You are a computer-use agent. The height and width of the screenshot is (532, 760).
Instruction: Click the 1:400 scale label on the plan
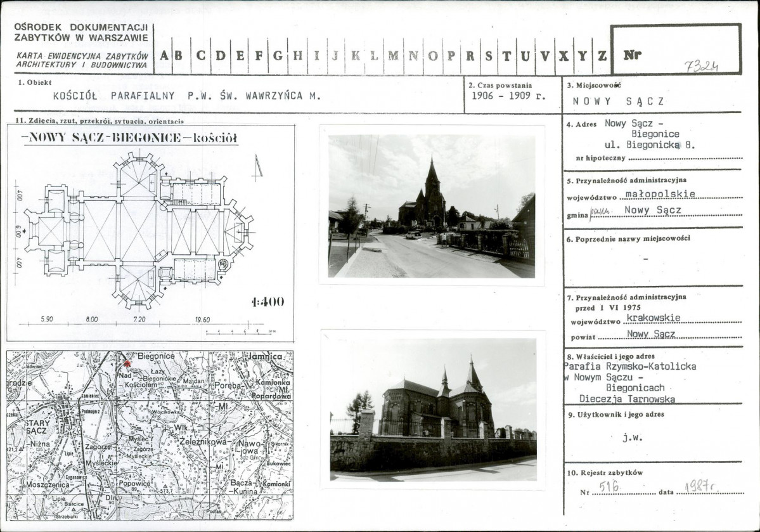[268, 302]
